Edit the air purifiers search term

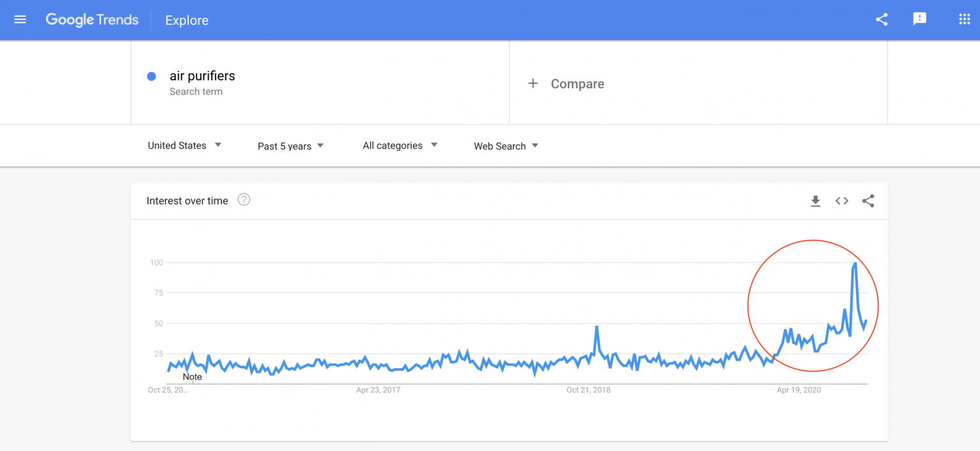(x=202, y=76)
